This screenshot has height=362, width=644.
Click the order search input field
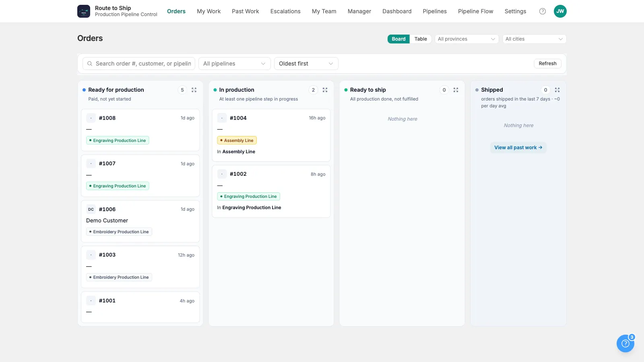click(x=139, y=64)
